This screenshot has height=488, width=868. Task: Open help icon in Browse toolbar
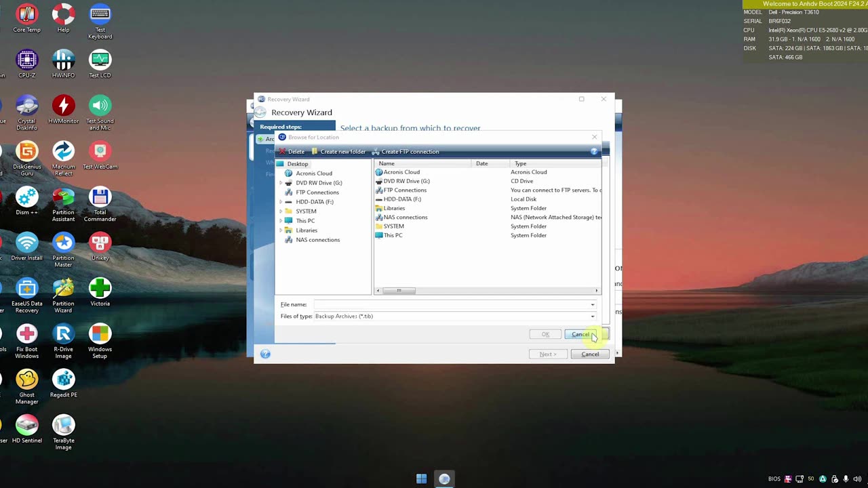click(594, 152)
